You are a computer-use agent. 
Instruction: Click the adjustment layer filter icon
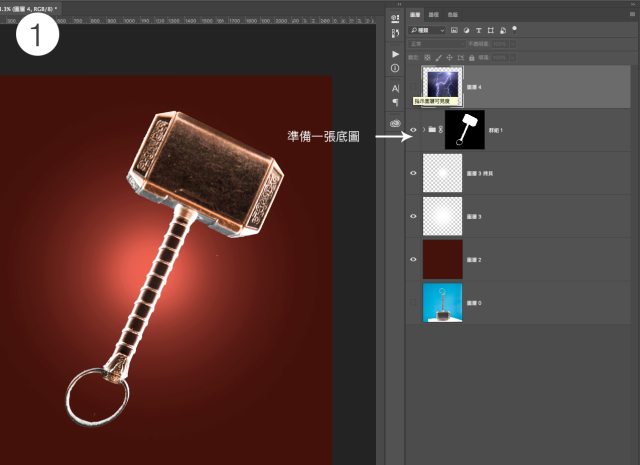466,31
